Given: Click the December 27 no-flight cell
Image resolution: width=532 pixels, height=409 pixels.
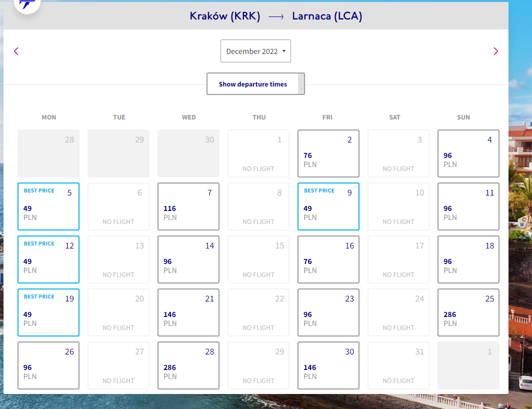Looking at the screenshot, I should click(x=118, y=365).
